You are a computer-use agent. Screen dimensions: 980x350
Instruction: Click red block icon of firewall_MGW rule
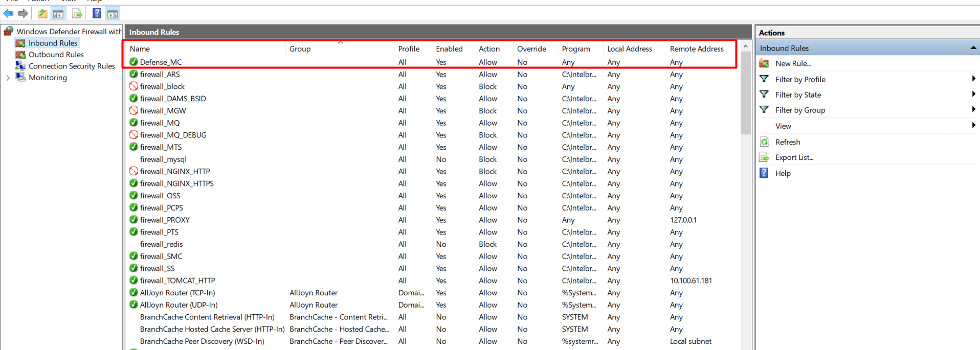click(133, 110)
